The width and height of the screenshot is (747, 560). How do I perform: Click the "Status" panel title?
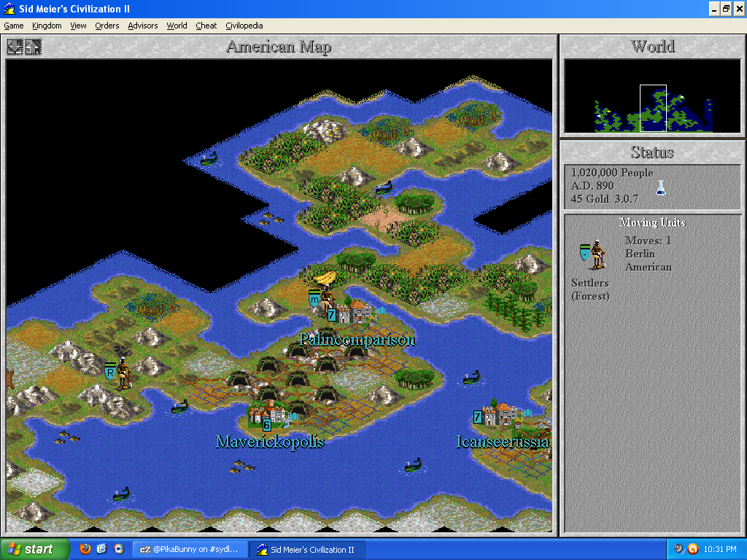[652, 152]
